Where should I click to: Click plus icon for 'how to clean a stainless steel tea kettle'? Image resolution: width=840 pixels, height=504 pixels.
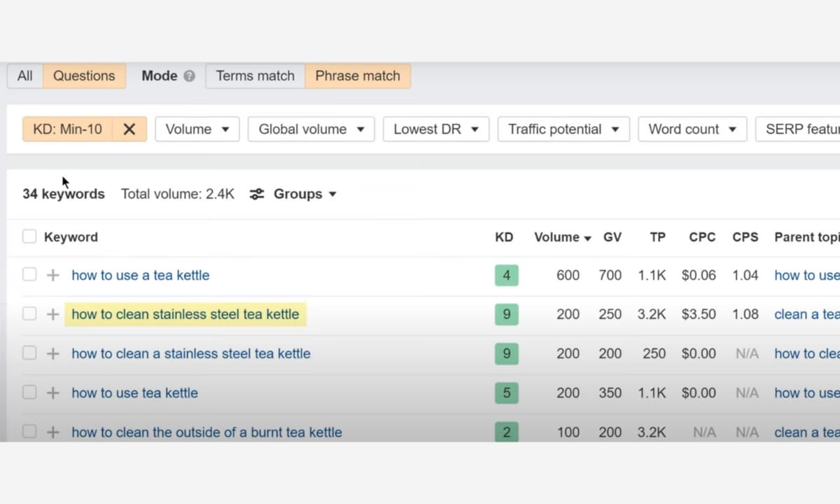(x=52, y=353)
